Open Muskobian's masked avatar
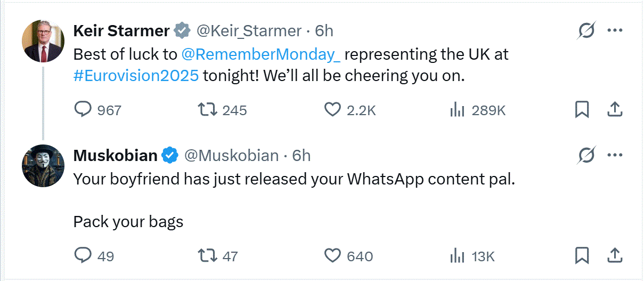The image size is (644, 281). coord(43,165)
